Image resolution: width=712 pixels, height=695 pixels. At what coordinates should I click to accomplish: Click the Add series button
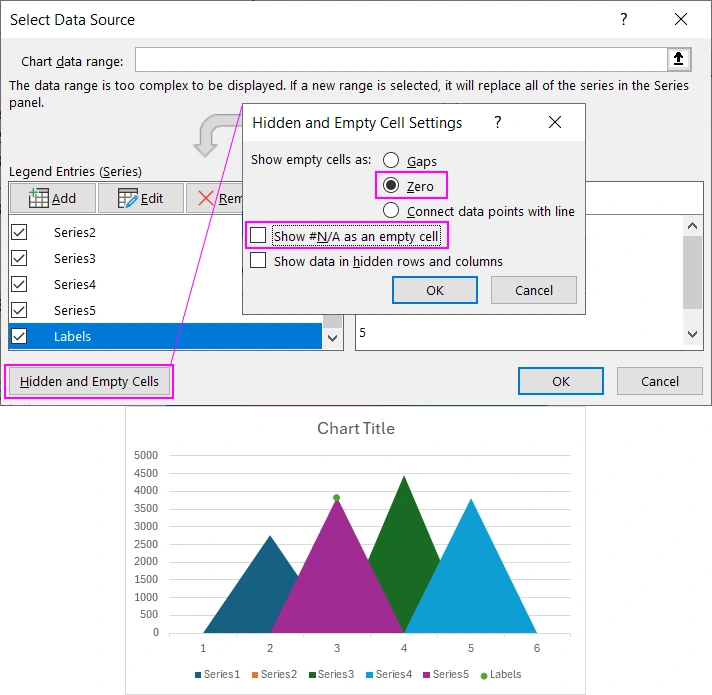[x=53, y=198]
